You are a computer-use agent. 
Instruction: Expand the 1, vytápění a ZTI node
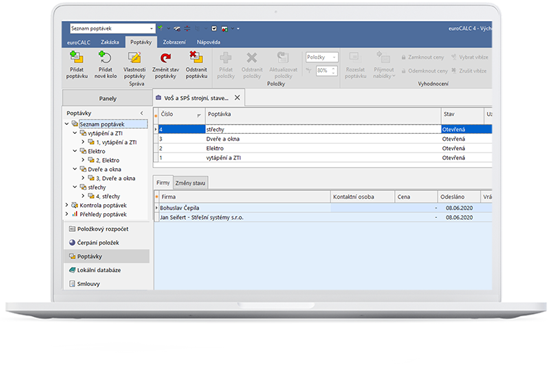pos(83,142)
